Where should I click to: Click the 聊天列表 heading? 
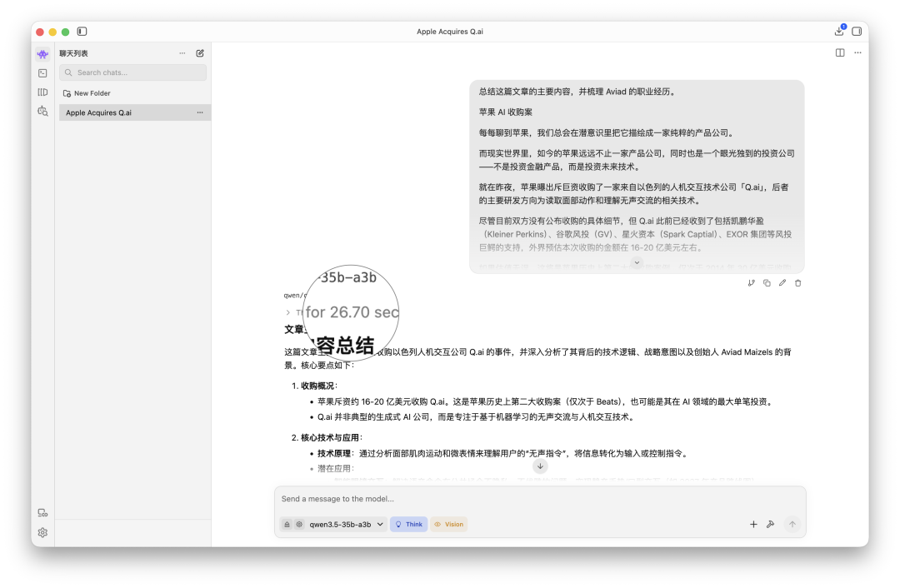(73, 53)
